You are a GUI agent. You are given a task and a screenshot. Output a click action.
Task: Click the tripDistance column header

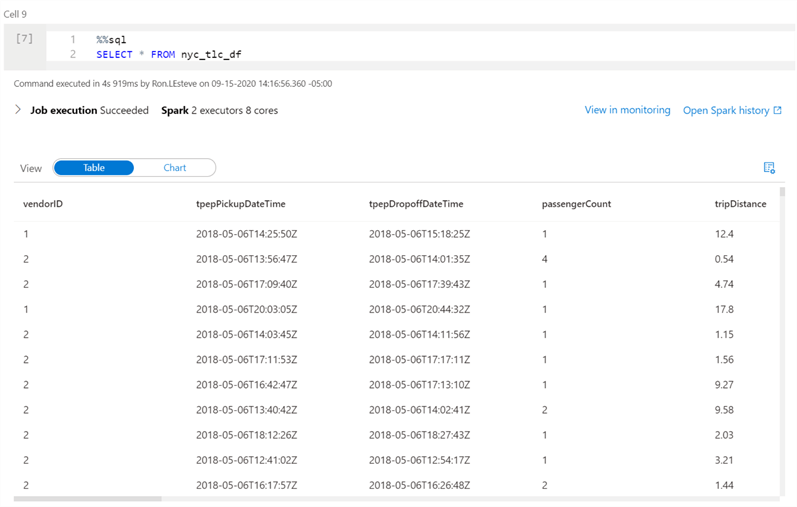(740, 204)
